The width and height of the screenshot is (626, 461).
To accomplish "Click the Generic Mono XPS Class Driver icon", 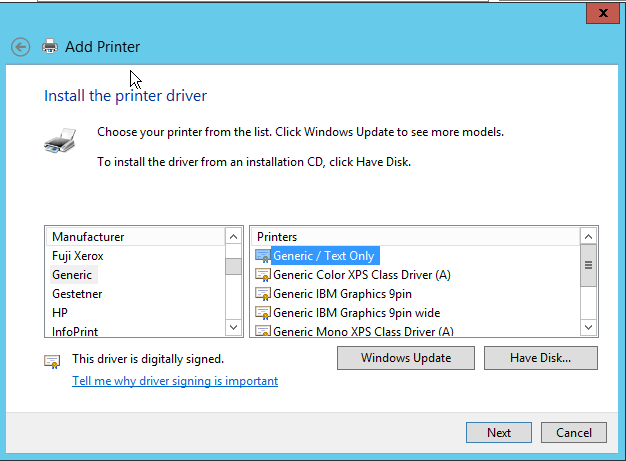I will pyautogui.click(x=263, y=331).
